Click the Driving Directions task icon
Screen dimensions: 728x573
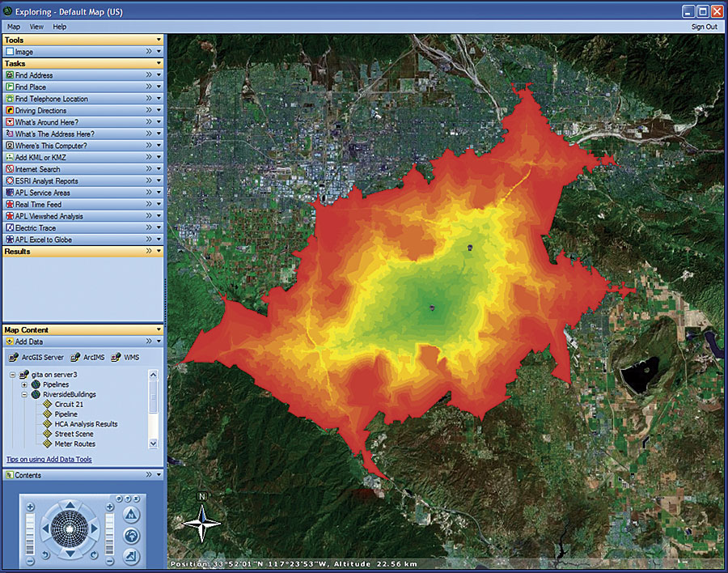click(9, 110)
